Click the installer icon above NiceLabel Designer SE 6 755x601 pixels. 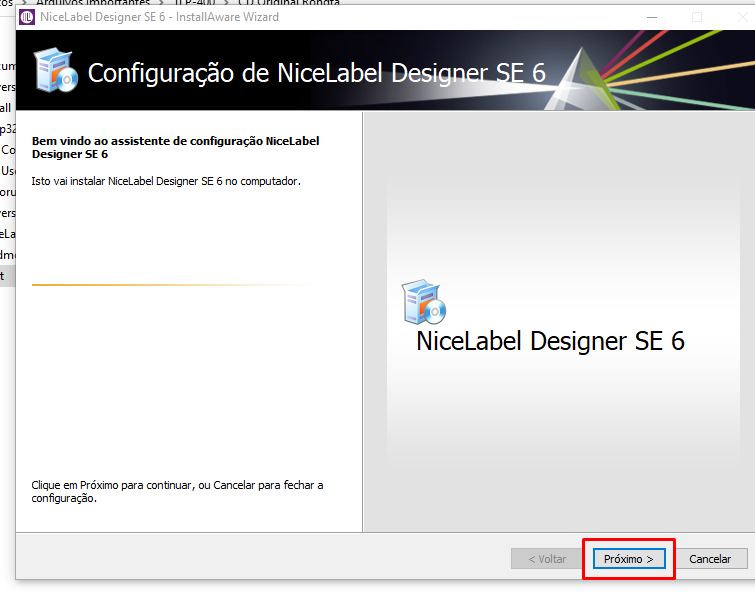pyautogui.click(x=424, y=302)
